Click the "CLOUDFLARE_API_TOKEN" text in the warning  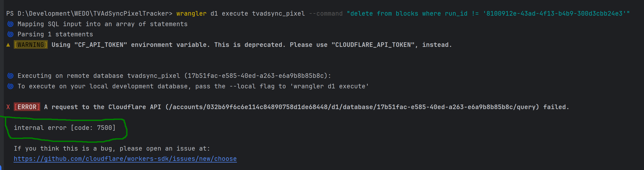pyautogui.click(x=373, y=45)
